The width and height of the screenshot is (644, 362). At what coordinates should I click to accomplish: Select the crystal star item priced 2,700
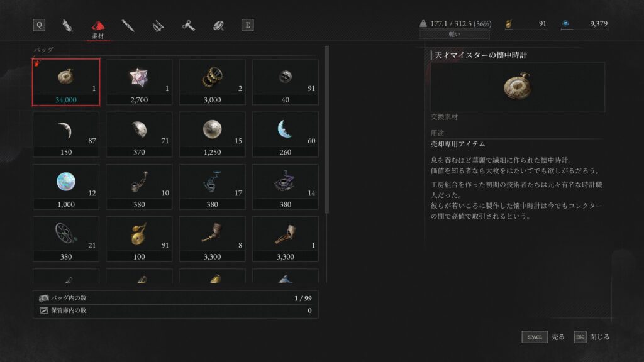(x=139, y=82)
